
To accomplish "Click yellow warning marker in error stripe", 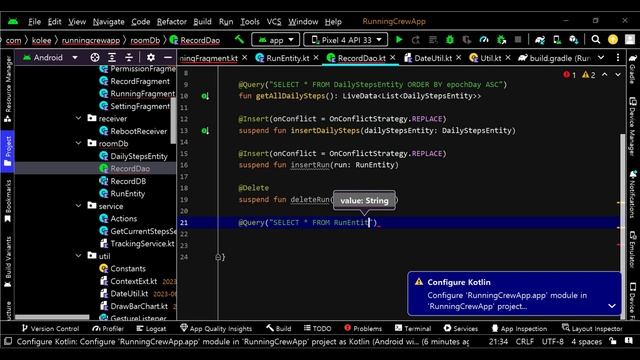I will click(x=620, y=202).
